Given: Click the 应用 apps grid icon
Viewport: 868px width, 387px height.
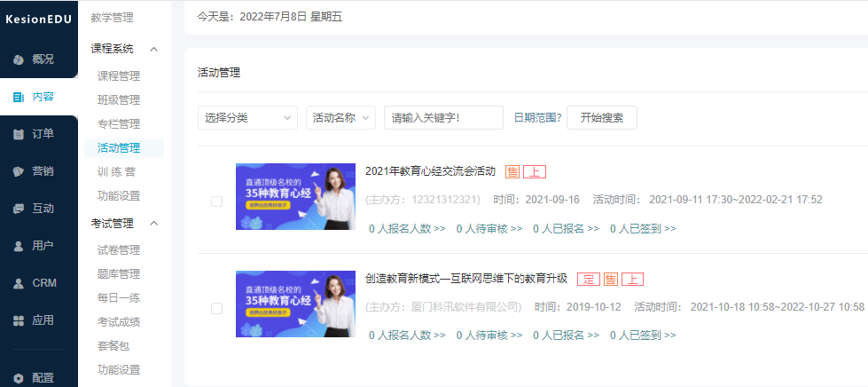Looking at the screenshot, I should point(19,320).
